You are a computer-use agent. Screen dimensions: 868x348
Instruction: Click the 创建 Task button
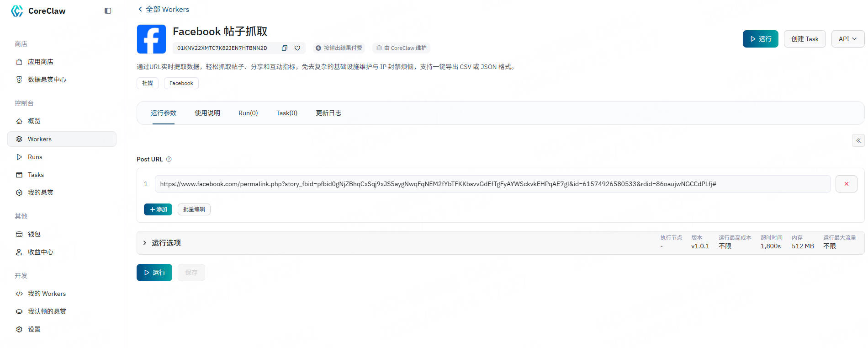804,39
